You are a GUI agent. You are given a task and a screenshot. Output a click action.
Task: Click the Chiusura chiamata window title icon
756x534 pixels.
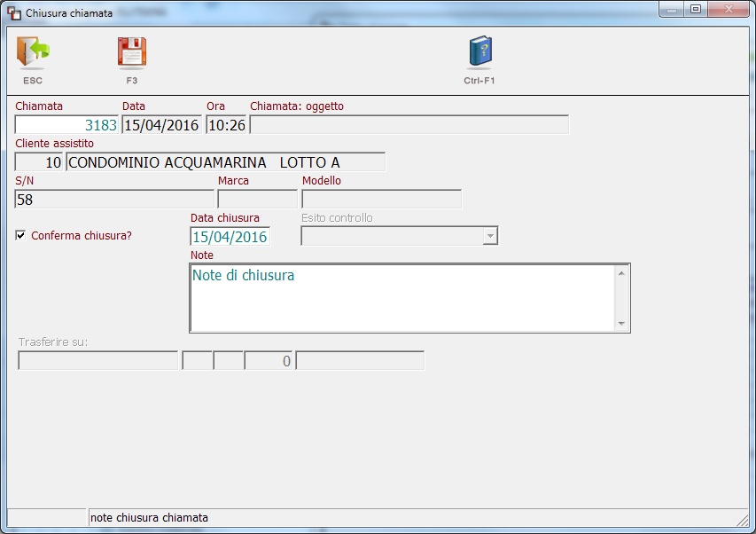coord(14,13)
